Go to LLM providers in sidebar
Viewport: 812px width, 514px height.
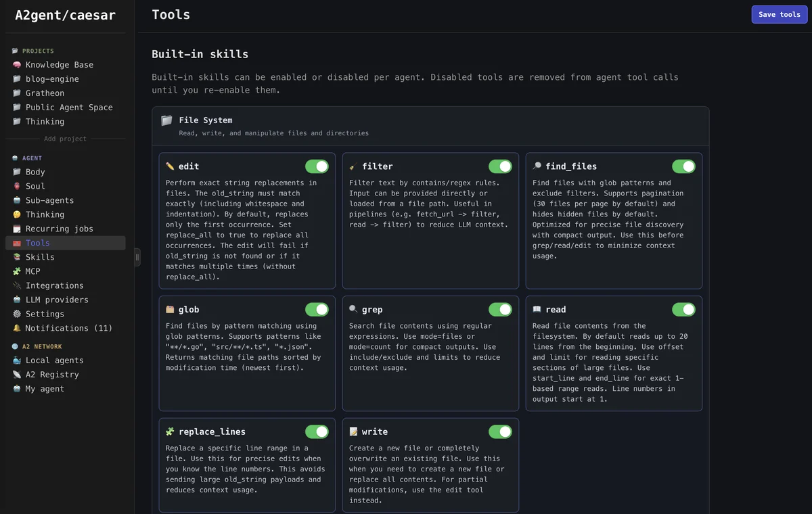pos(57,300)
